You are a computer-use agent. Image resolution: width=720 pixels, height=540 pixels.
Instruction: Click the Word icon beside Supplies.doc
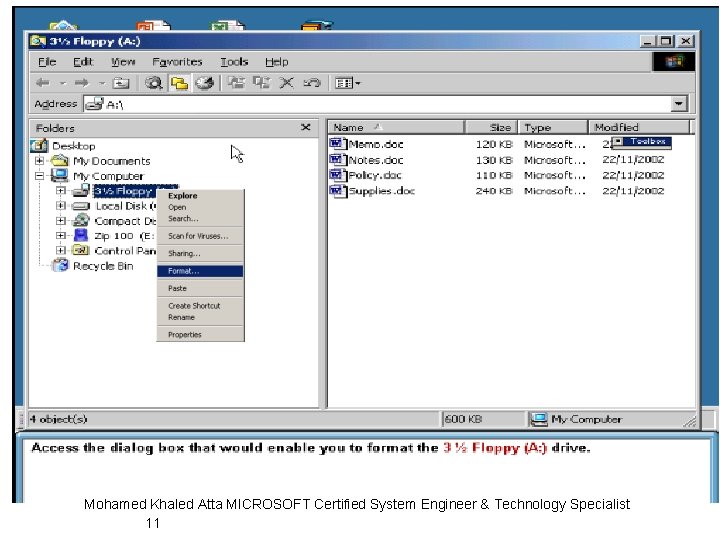pos(337,191)
